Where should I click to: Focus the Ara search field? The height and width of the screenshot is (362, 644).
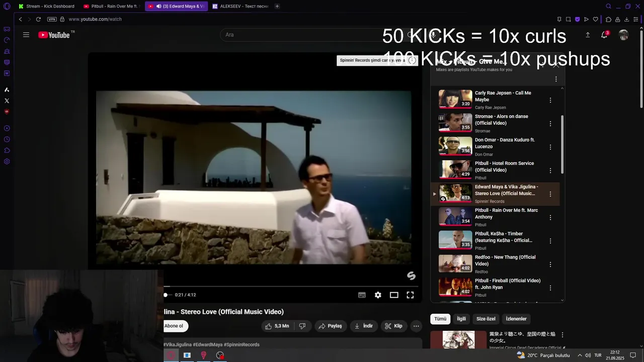click(x=312, y=35)
